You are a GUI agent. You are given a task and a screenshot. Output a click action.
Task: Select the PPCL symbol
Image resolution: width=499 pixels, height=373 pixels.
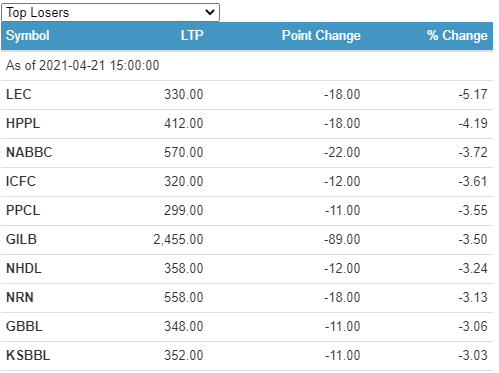coord(23,210)
